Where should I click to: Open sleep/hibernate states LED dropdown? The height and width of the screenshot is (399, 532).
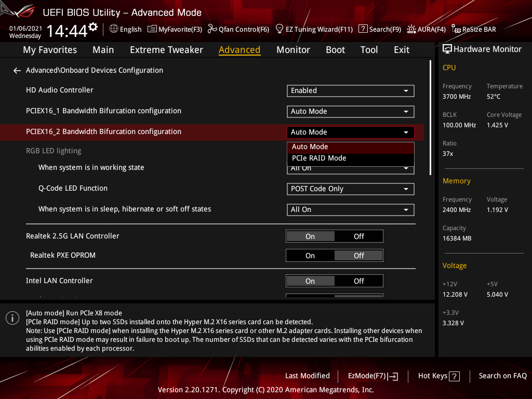tap(351, 210)
